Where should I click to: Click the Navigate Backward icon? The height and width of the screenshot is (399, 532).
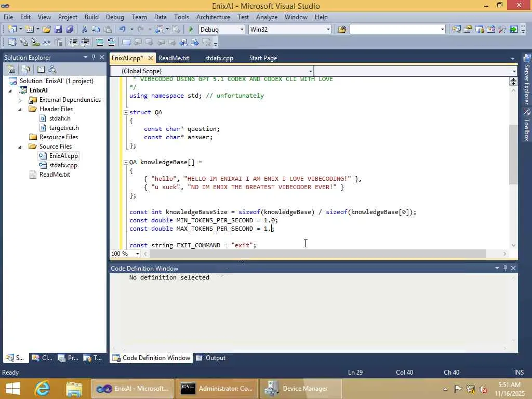[x=159, y=29]
